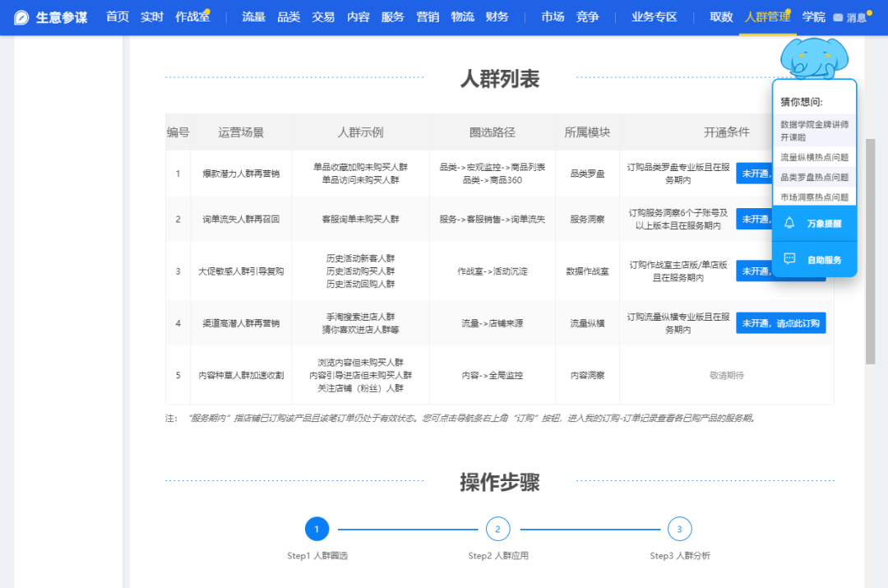
Task: Click the page vertical scrollbar
Action: pyautogui.click(x=871, y=247)
